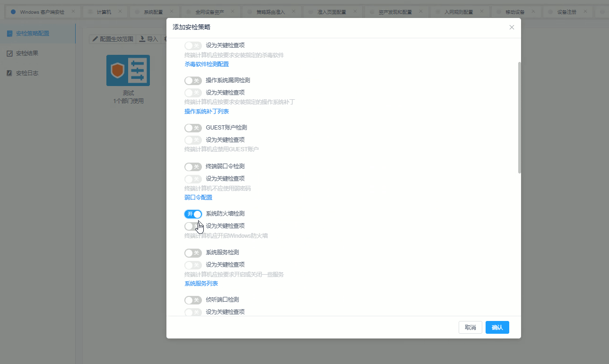Enable the 系统服务检测 toggle
Screen dimensions: 609x364
point(193,253)
